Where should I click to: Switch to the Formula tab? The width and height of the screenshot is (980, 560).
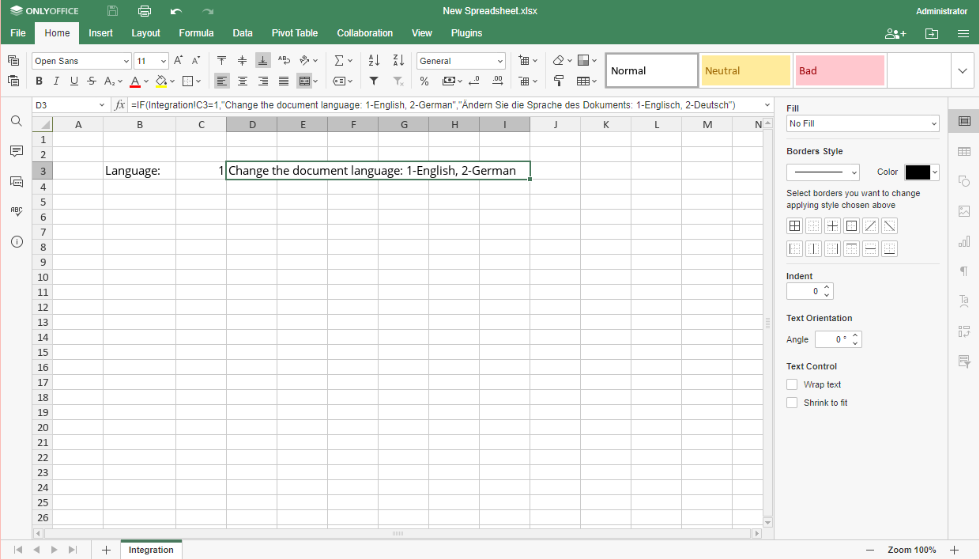(x=196, y=33)
